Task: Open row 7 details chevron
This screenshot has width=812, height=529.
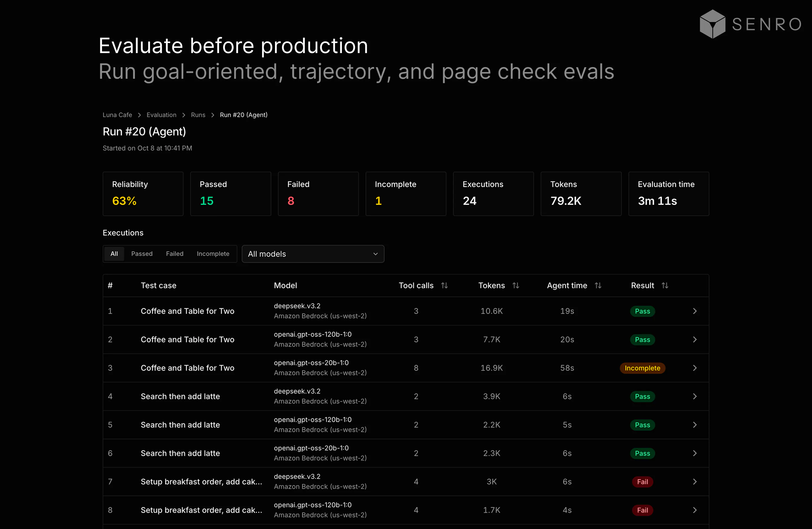Action: [695, 482]
